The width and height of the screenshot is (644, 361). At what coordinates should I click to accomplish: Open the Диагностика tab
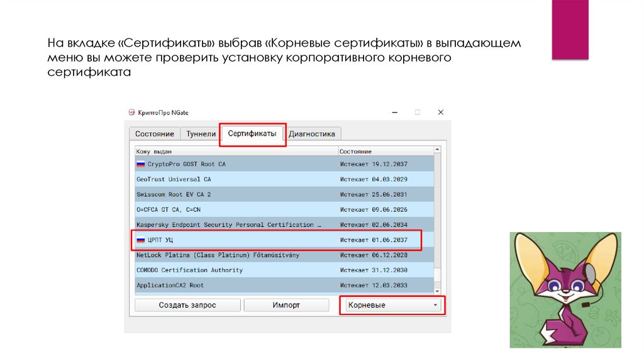[x=312, y=134]
